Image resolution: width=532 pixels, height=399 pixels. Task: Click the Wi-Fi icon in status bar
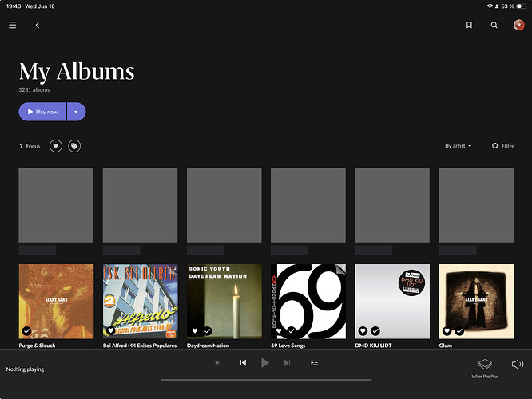[x=490, y=6]
